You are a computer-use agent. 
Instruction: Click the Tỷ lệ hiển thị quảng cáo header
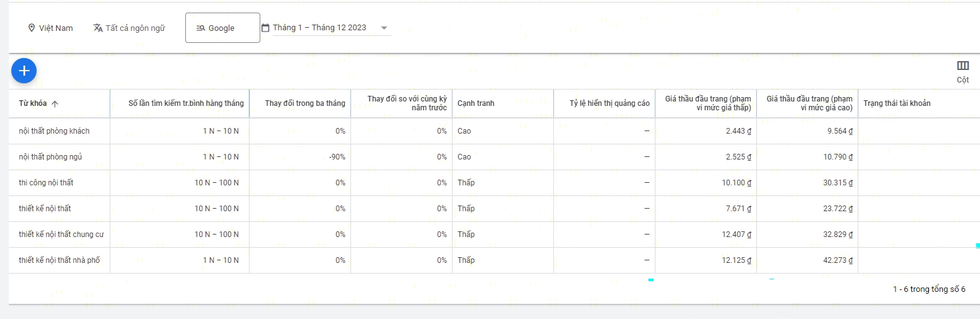[x=609, y=103]
